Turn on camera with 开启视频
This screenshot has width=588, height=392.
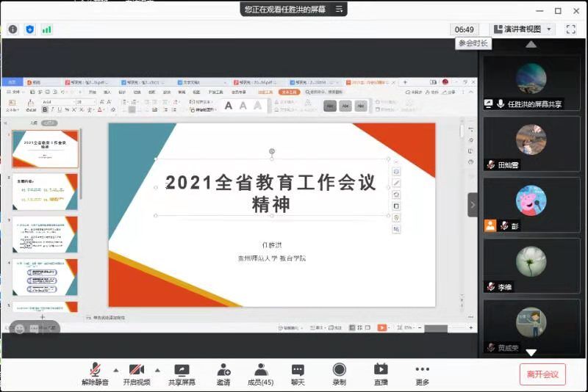coord(137,374)
